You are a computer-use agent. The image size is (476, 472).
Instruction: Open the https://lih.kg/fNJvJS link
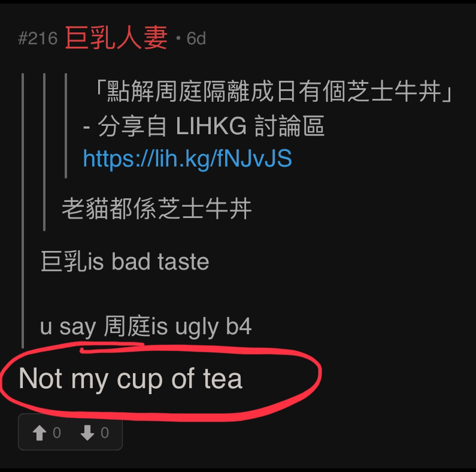point(187,158)
